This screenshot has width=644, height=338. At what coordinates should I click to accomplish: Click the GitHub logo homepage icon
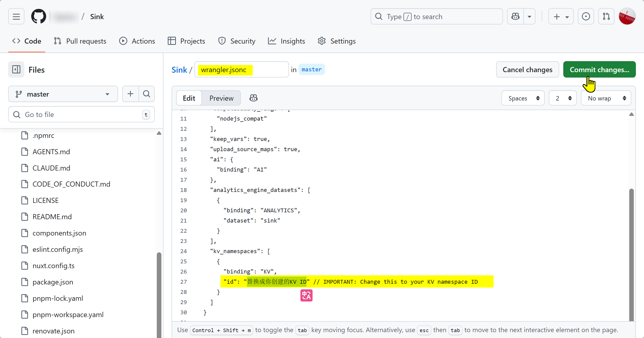(38, 17)
